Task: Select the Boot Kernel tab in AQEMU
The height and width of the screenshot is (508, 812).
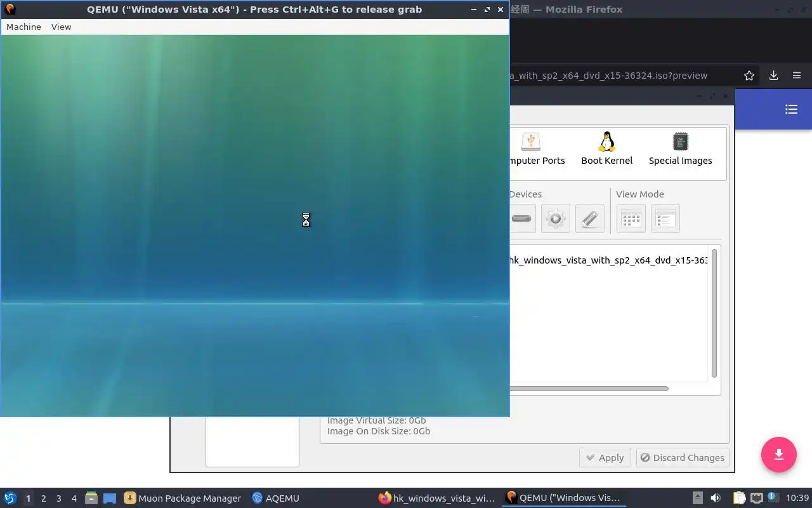Action: pyautogui.click(x=606, y=149)
